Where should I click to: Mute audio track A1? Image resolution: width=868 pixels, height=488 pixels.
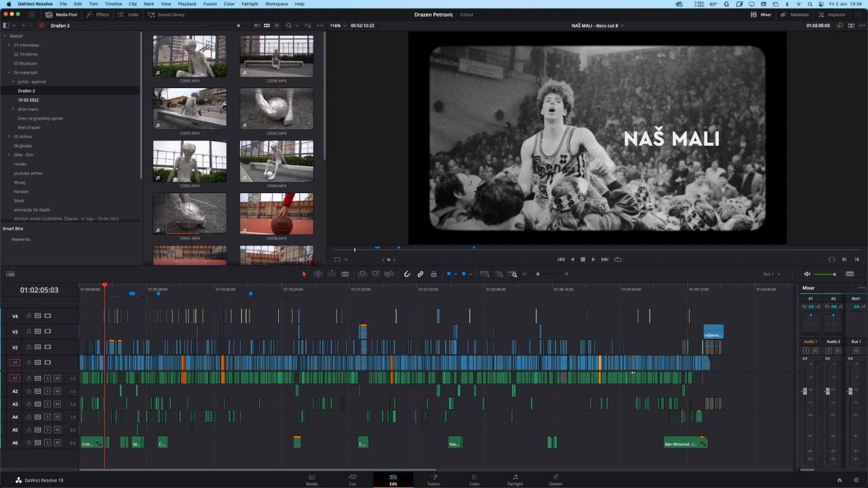57,378
